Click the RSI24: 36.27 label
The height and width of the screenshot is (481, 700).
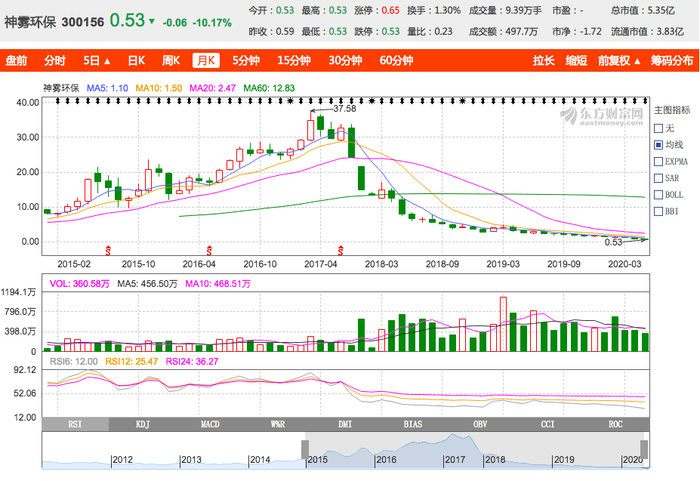coord(192,361)
